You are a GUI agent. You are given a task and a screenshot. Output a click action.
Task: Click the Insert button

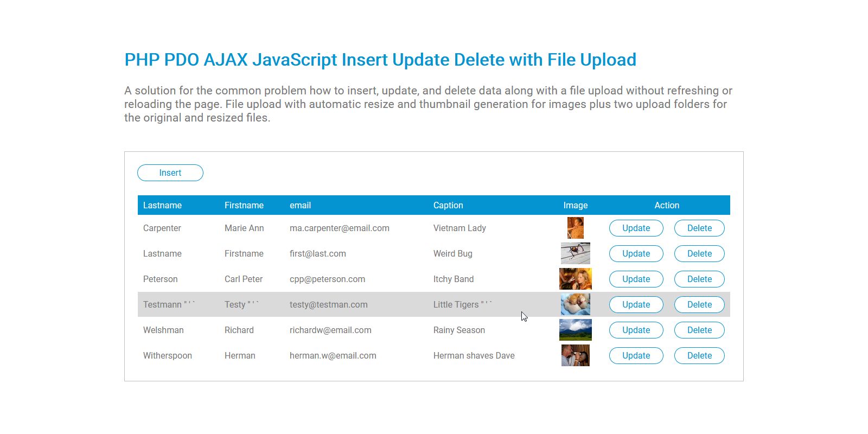pyautogui.click(x=170, y=173)
